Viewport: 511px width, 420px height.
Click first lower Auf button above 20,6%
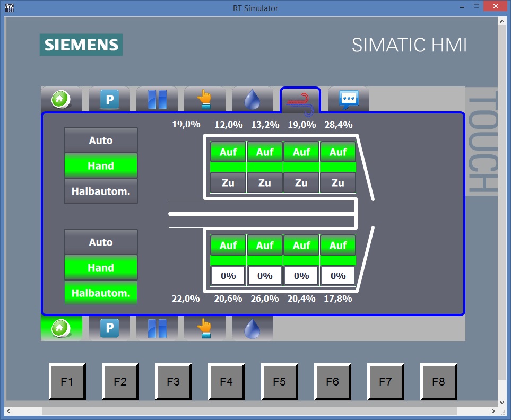pyautogui.click(x=228, y=245)
